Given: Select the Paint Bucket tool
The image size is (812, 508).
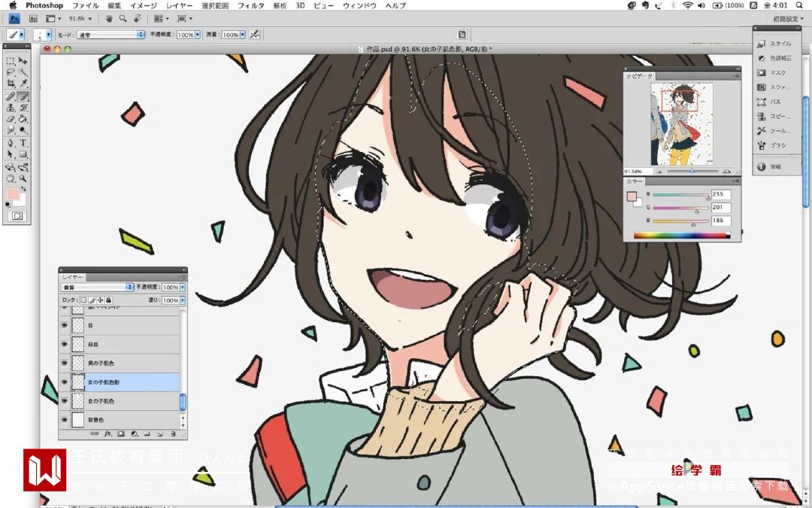Looking at the screenshot, I should (x=23, y=119).
